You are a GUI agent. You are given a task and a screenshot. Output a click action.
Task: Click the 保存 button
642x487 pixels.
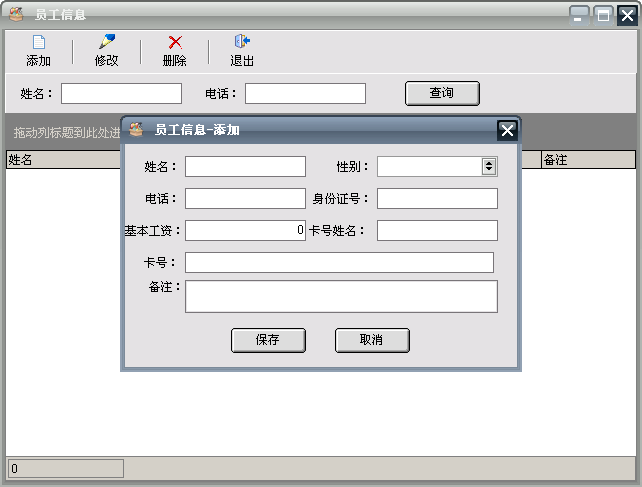pos(268,340)
